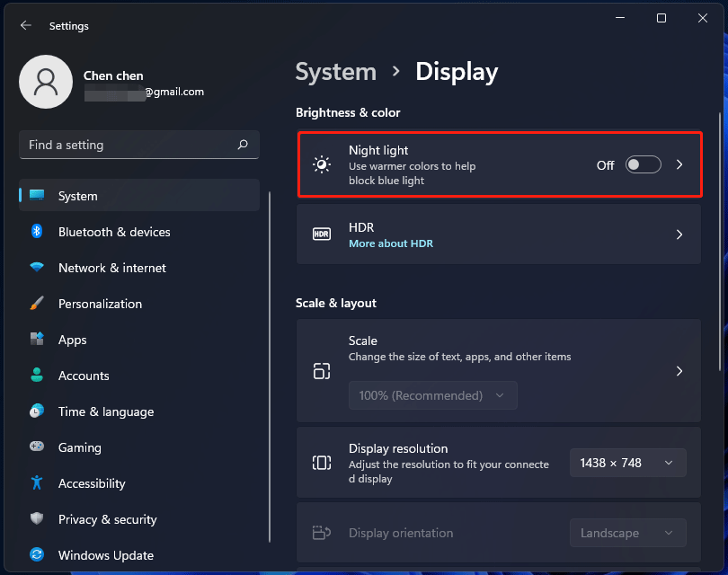Click the Personalization paintbrush icon
The height and width of the screenshot is (575, 728).
point(36,304)
